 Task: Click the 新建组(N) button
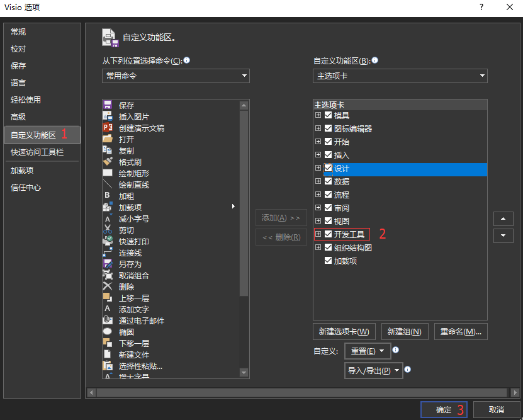pyautogui.click(x=405, y=332)
